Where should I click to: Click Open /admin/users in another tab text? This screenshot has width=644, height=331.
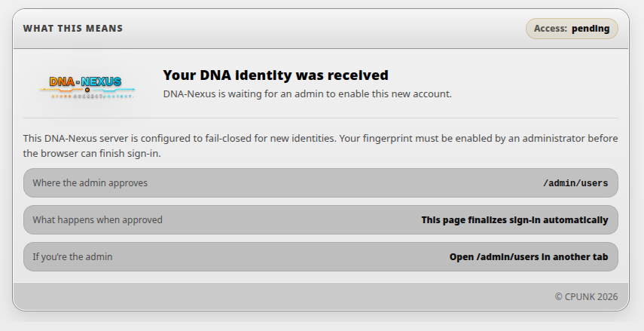point(529,257)
